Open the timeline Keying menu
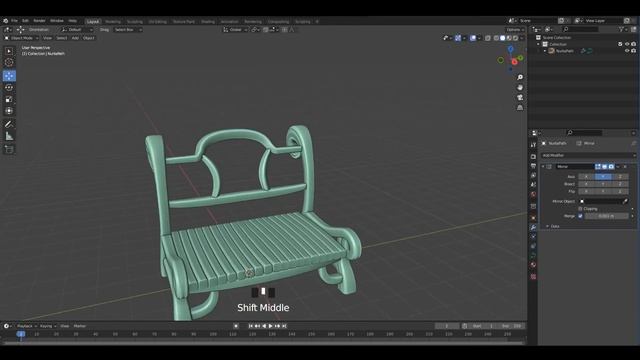Image resolution: width=640 pixels, height=360 pixels. coord(47,326)
